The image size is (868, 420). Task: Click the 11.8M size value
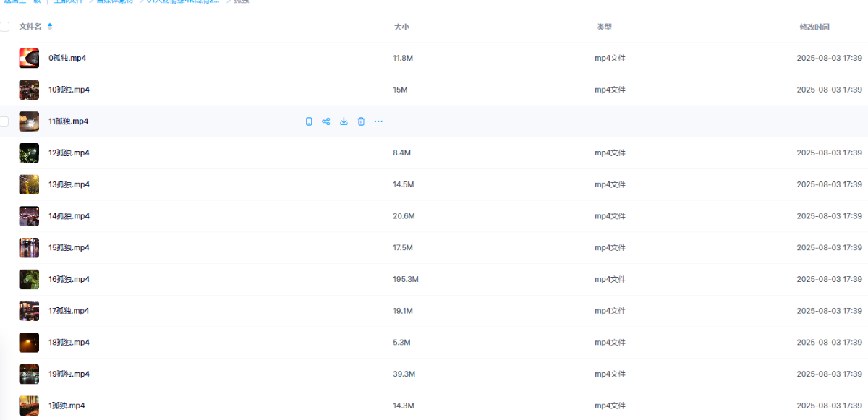coord(403,58)
